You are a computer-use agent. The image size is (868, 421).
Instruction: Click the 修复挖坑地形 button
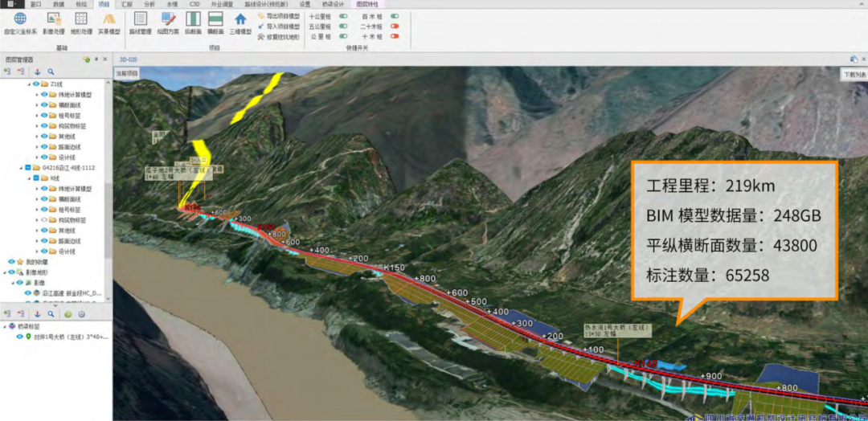tap(278, 37)
